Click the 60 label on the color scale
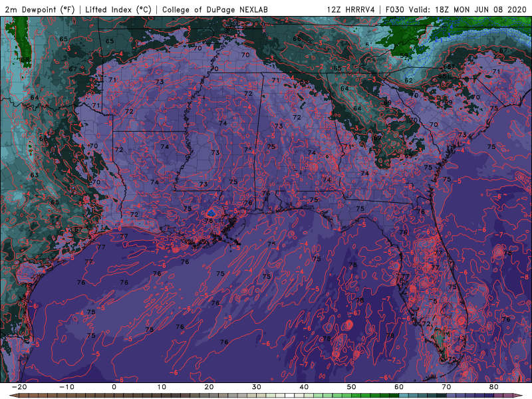The width and height of the screenshot is (532, 399). point(399,387)
